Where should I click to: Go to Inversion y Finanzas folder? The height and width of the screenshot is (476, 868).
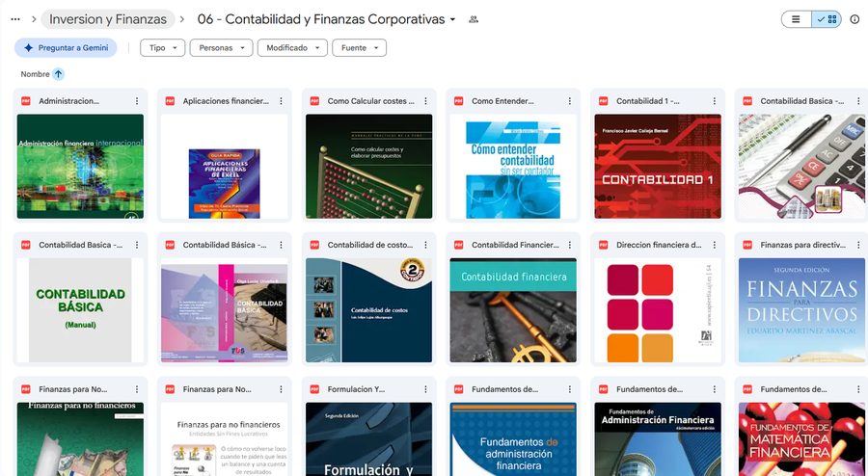tap(108, 19)
